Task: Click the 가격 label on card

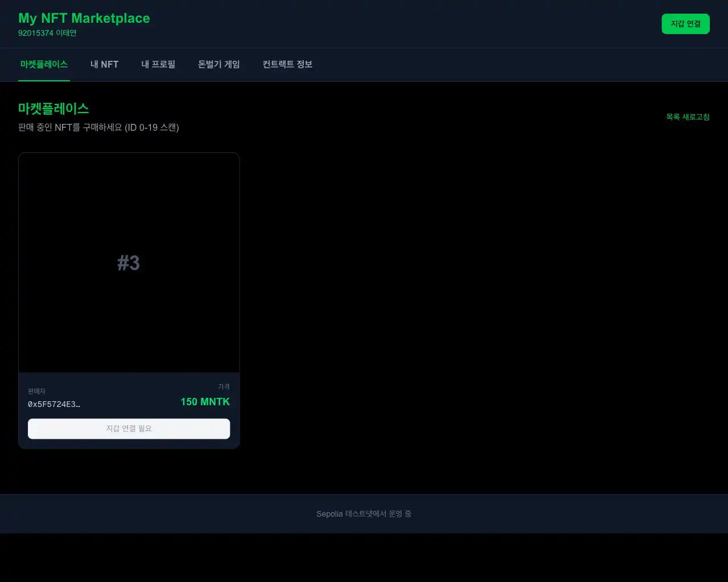Action: pyautogui.click(x=224, y=386)
